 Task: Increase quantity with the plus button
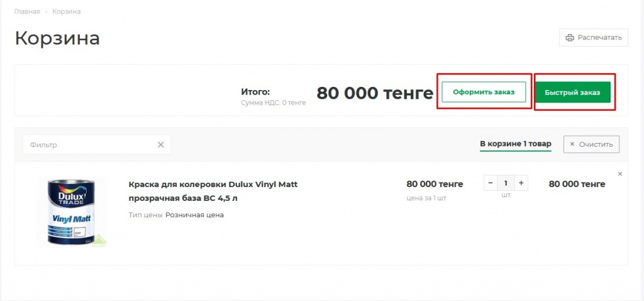pos(521,184)
